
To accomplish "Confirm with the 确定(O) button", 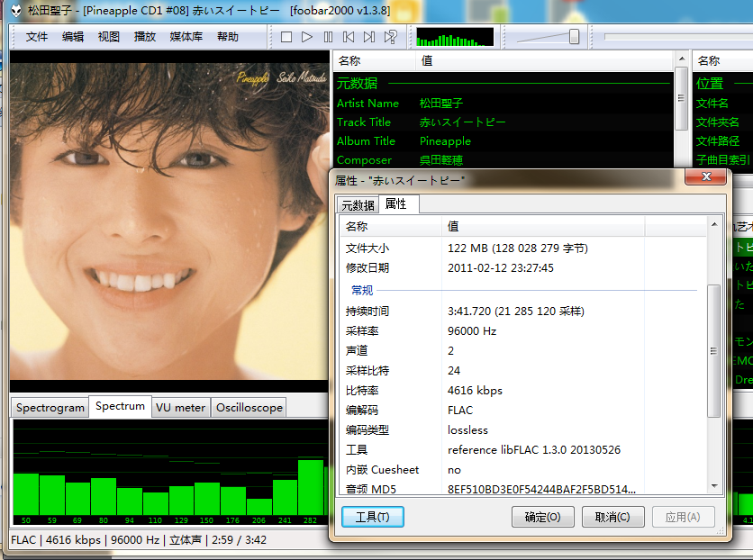I will click(542, 517).
